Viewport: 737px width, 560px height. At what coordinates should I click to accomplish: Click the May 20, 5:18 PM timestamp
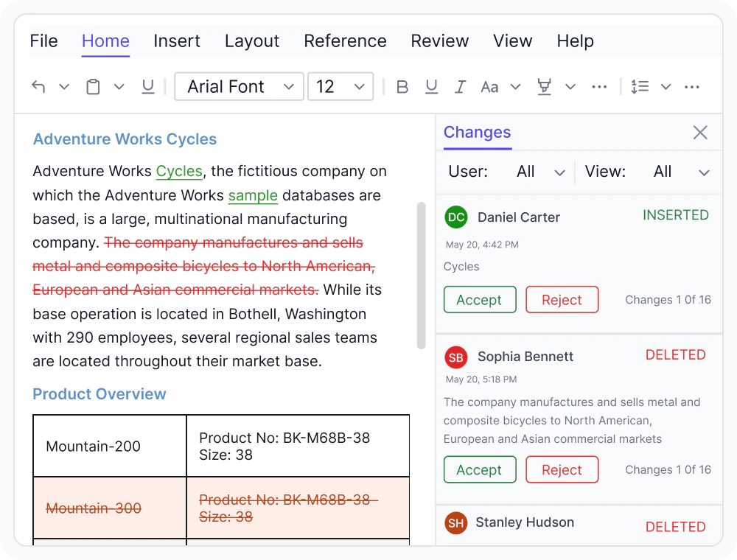[x=481, y=379]
